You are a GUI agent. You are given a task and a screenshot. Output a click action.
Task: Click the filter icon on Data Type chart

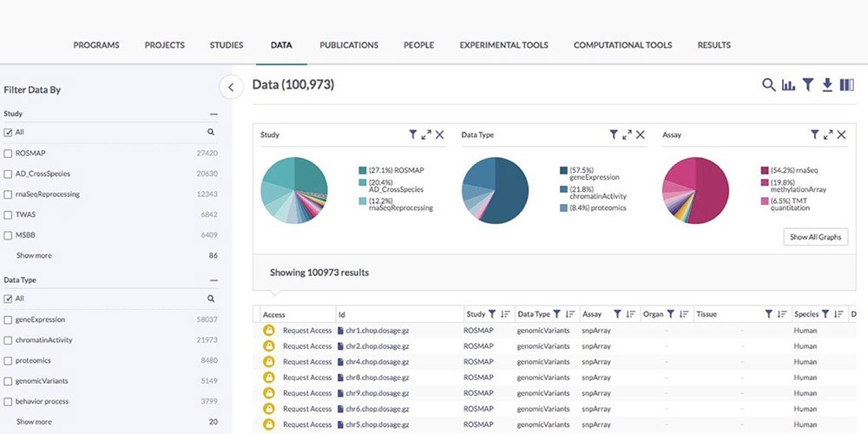[x=614, y=135]
